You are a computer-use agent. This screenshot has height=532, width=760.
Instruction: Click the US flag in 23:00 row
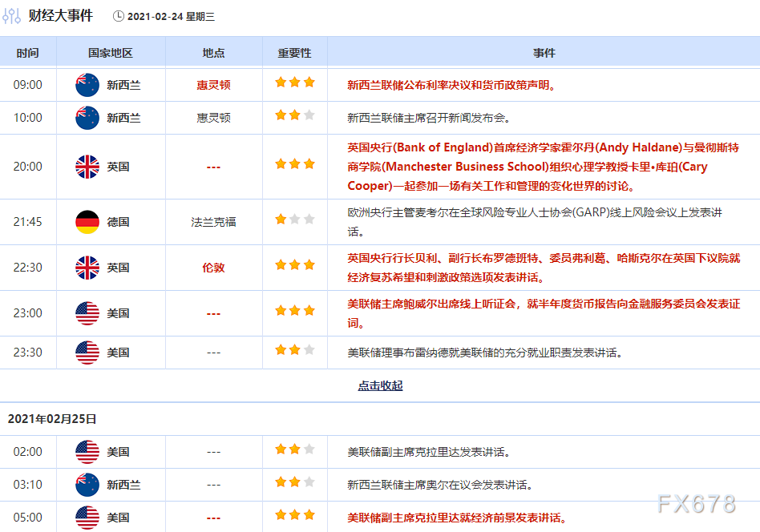point(87,313)
